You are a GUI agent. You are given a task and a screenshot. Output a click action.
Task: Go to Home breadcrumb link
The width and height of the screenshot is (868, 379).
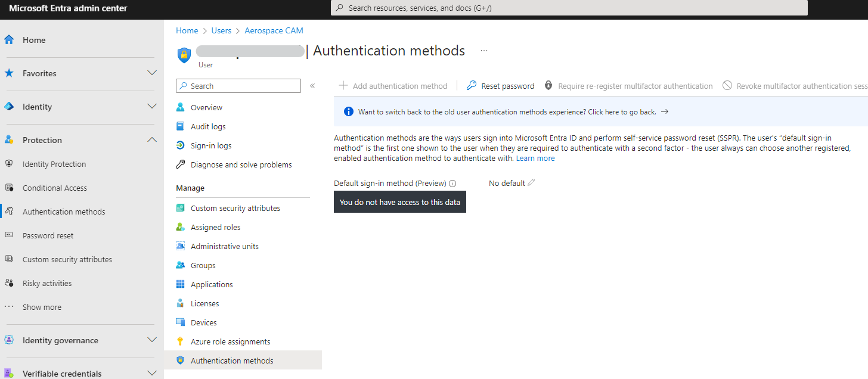pos(187,30)
